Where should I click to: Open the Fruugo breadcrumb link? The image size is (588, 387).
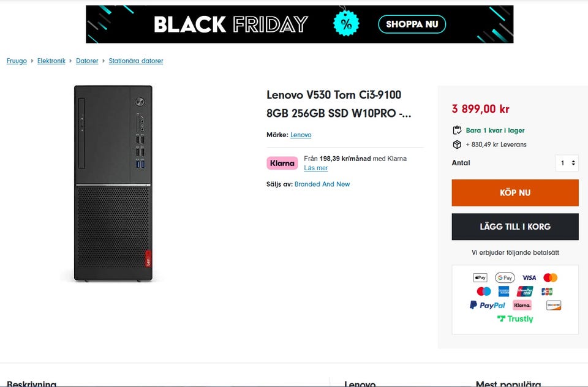point(17,61)
